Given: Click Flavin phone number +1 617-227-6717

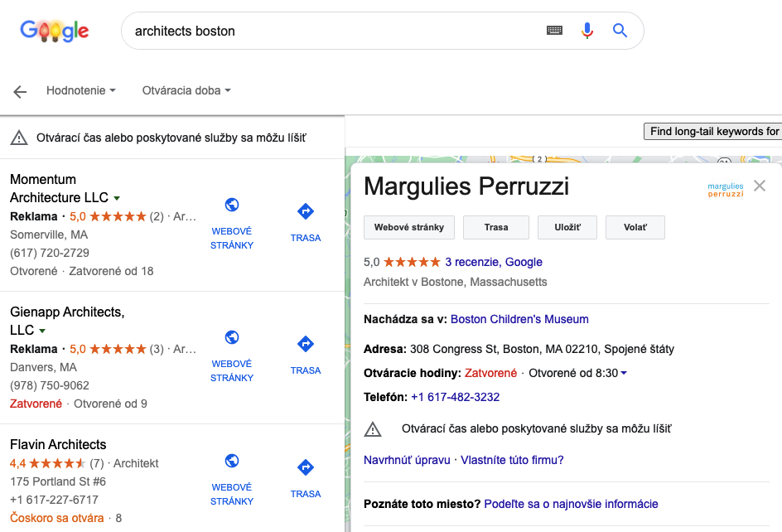Looking at the screenshot, I should click(x=55, y=500).
